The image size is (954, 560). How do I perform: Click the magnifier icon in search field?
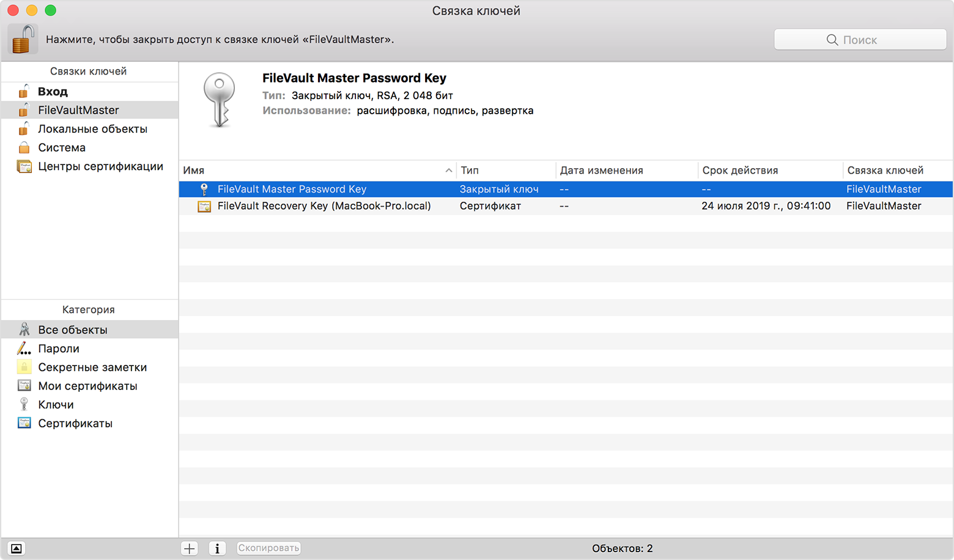832,40
